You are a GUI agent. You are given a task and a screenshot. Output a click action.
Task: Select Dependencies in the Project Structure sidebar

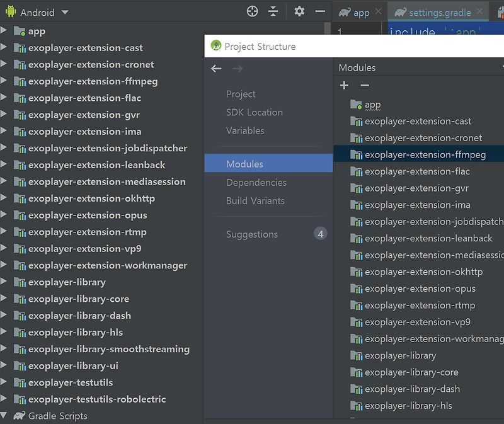click(x=256, y=182)
